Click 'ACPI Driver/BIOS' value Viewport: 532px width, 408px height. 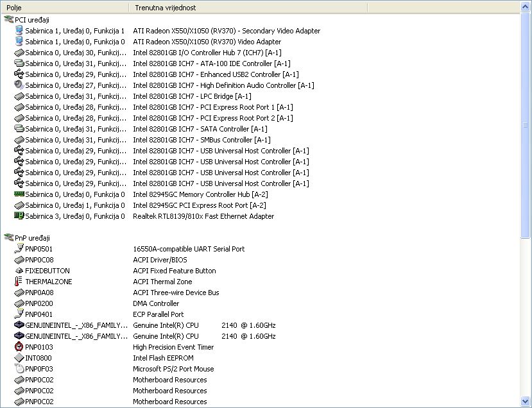[x=160, y=260]
